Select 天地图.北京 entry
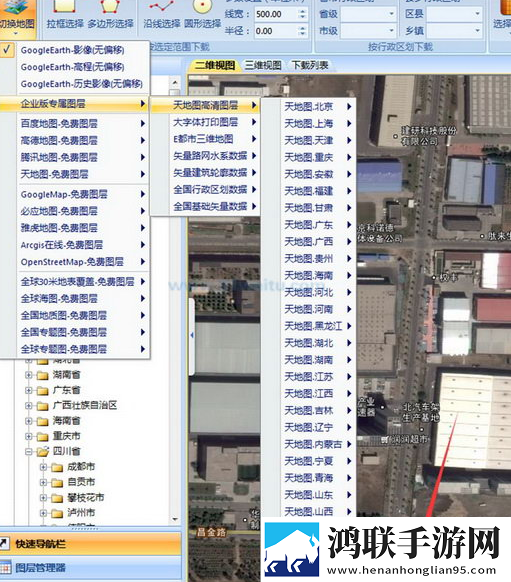This screenshot has height=582, width=511. [309, 107]
